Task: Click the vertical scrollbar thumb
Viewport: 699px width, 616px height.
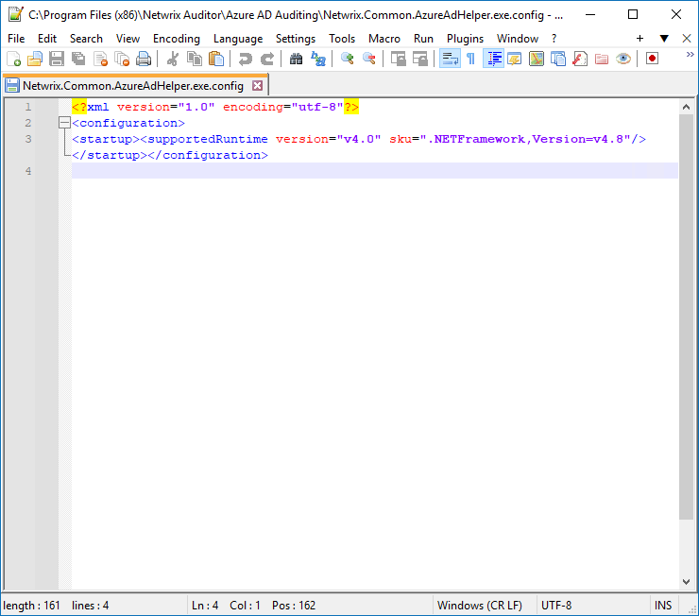Action: [686, 317]
